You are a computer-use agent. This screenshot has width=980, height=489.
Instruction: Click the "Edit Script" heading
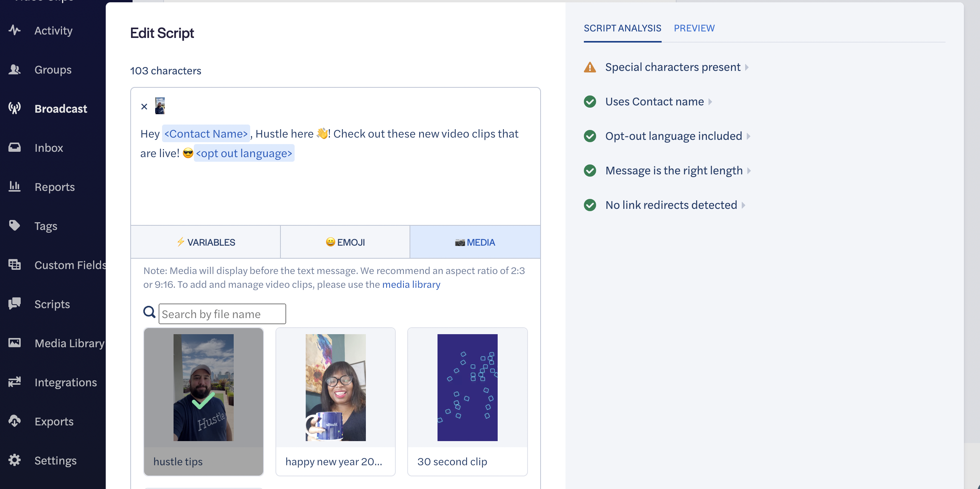pos(162,33)
